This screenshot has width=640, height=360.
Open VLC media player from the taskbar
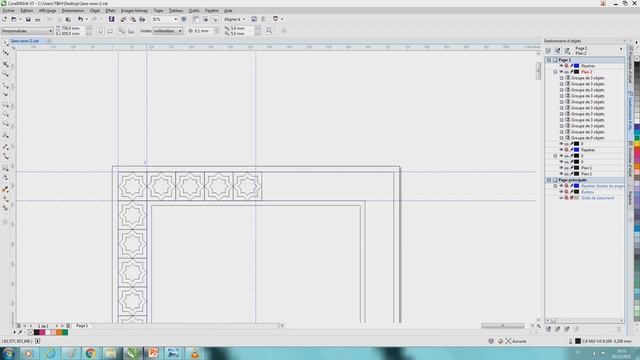195,353
